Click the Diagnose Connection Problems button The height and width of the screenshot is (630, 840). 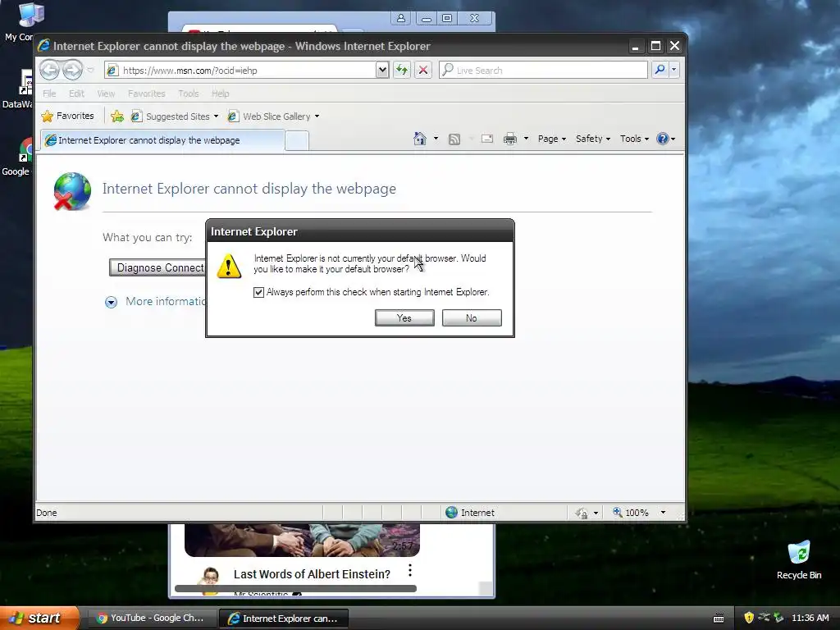(157, 268)
